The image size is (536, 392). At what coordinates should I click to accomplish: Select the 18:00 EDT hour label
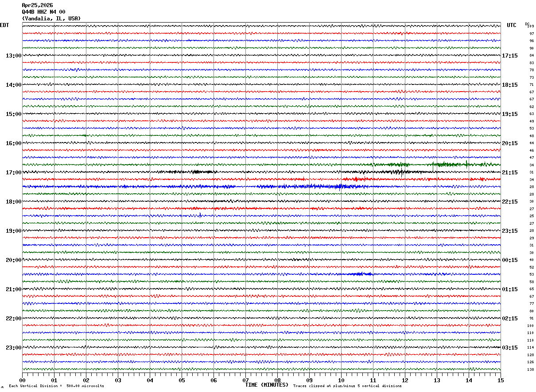pyautogui.click(x=13, y=202)
